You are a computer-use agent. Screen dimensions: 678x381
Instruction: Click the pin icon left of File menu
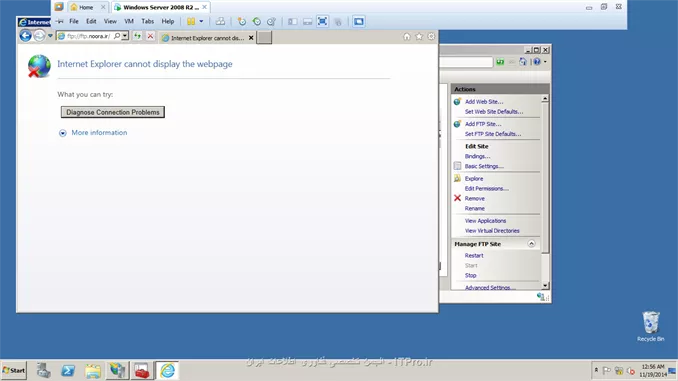tap(59, 21)
